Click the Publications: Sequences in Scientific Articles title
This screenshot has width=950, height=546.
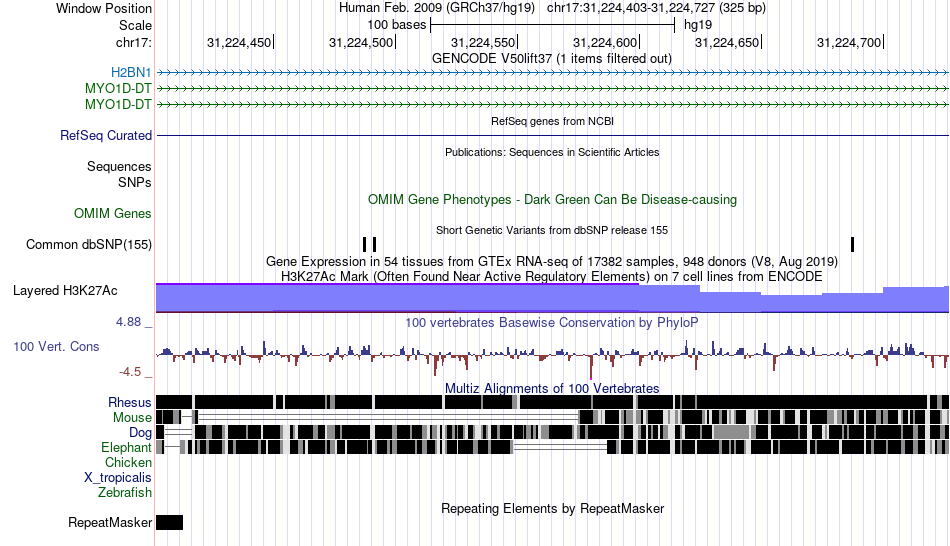[552, 152]
